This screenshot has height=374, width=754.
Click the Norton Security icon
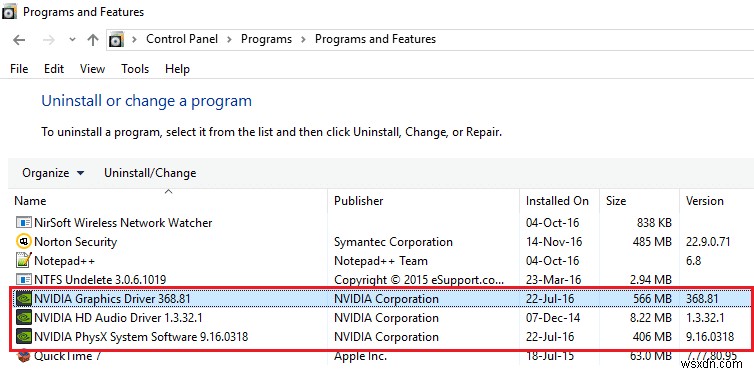point(24,241)
